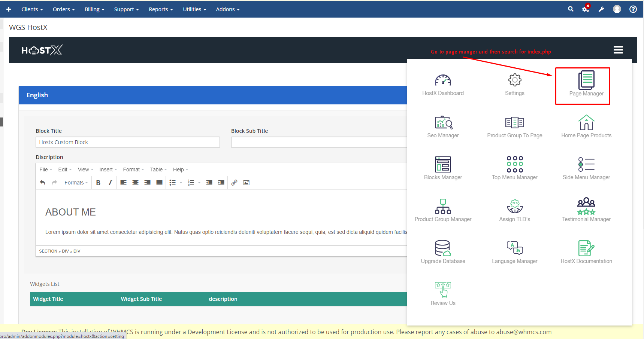644x339 pixels.
Task: Open HostX Documentation
Action: (x=586, y=253)
